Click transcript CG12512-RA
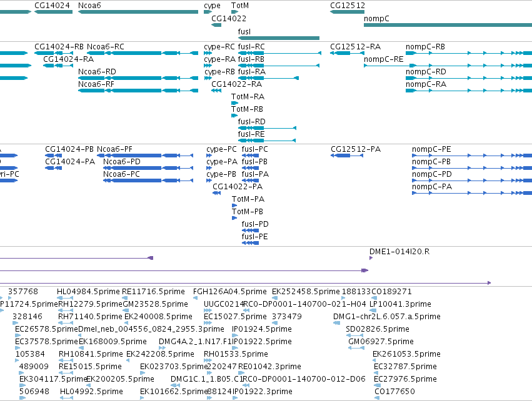532x401 pixels. point(347,53)
